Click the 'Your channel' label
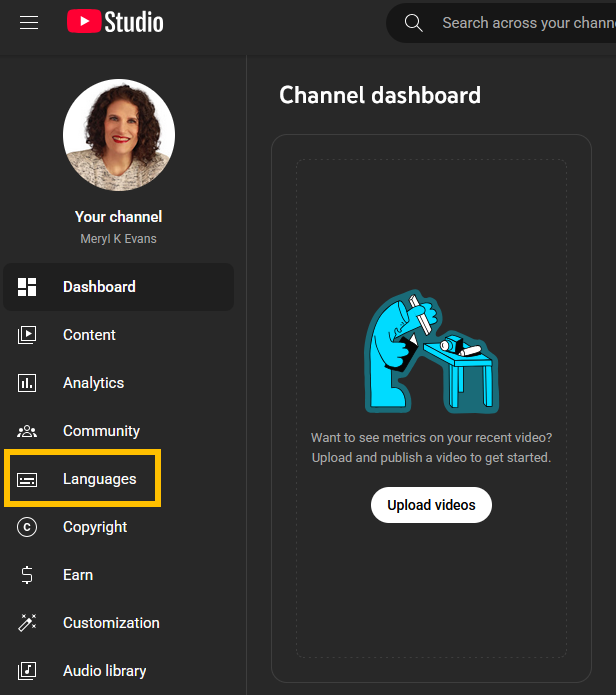The height and width of the screenshot is (695, 616). (x=118, y=217)
